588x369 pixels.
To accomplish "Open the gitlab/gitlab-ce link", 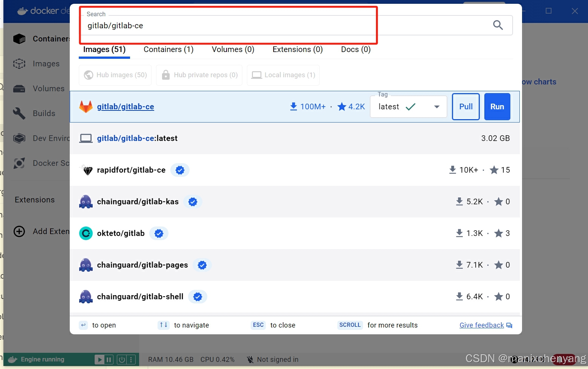I will pos(126,107).
